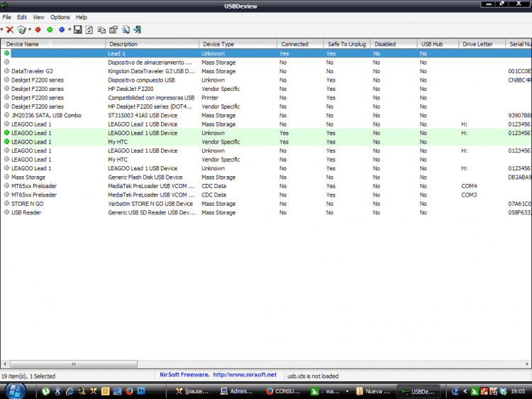
Task: Click the Find magnifier toolbar icon
Action: (x=126, y=30)
